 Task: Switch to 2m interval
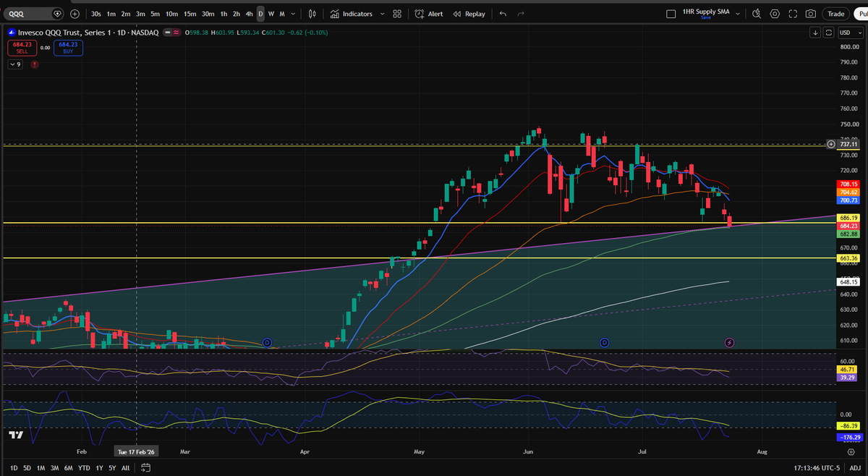tap(126, 14)
